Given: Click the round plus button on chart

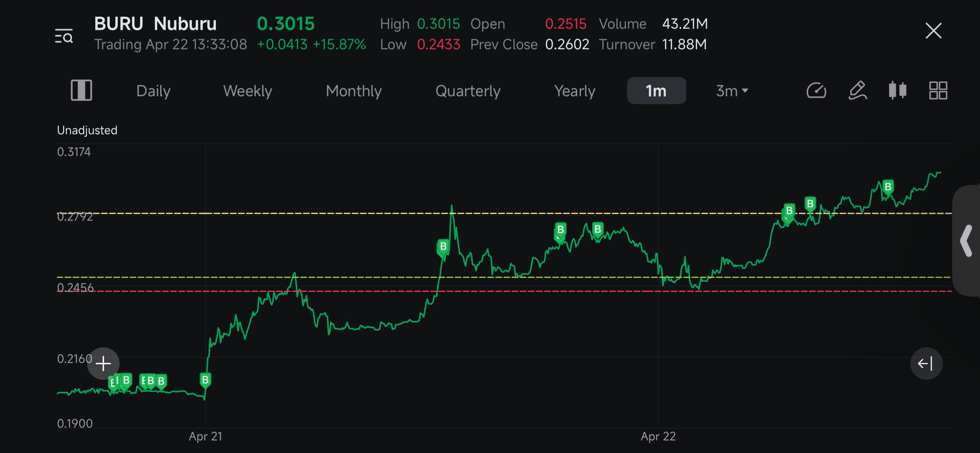Looking at the screenshot, I should click(x=103, y=364).
